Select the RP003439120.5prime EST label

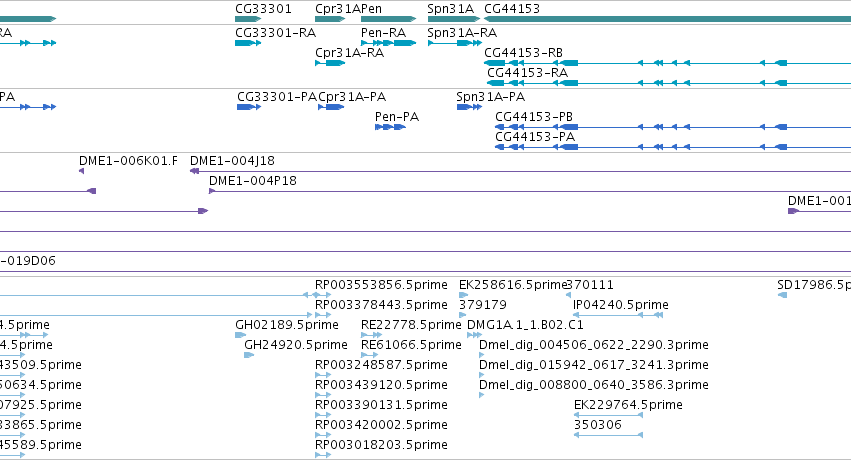[381, 385]
